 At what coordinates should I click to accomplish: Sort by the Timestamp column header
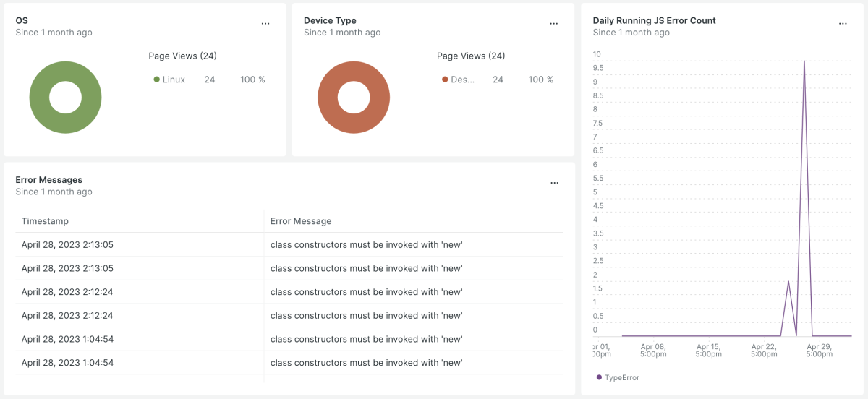tap(45, 221)
